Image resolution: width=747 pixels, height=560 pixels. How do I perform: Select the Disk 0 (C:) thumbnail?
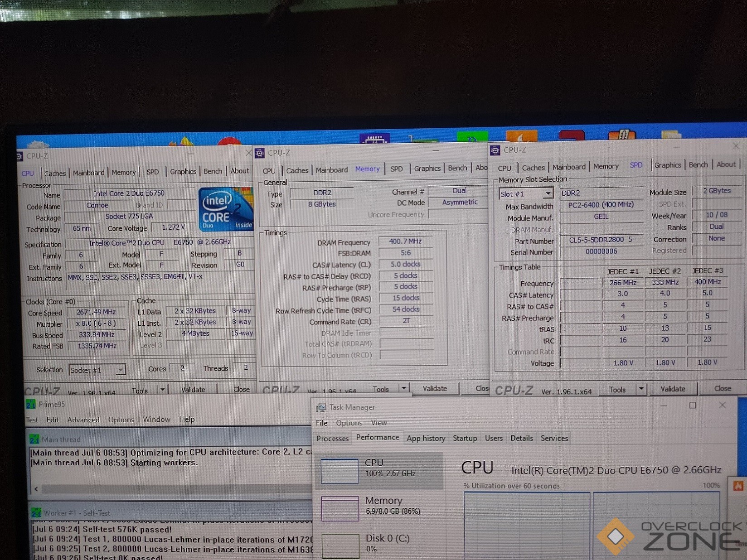340,546
